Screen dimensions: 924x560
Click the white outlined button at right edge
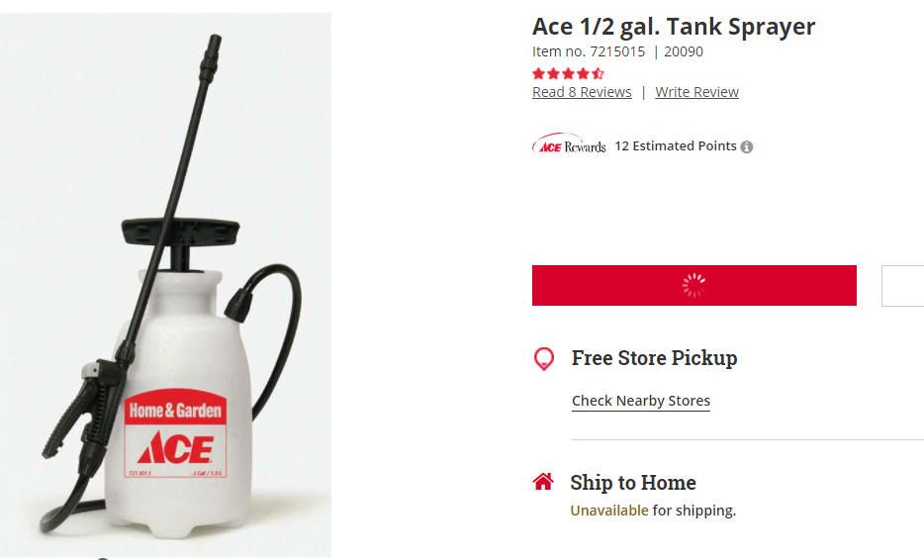pos(904,285)
